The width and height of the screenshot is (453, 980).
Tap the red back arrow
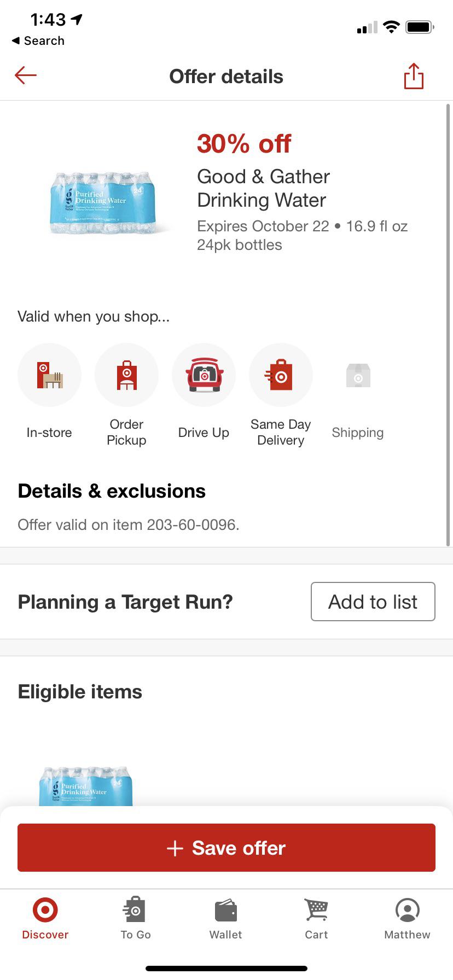(25, 75)
